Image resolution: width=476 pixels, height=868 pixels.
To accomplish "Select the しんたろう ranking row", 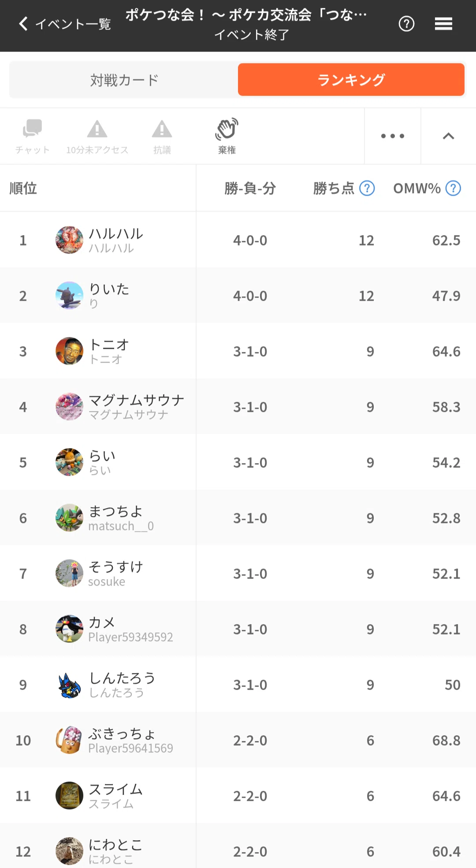I will click(x=238, y=685).
